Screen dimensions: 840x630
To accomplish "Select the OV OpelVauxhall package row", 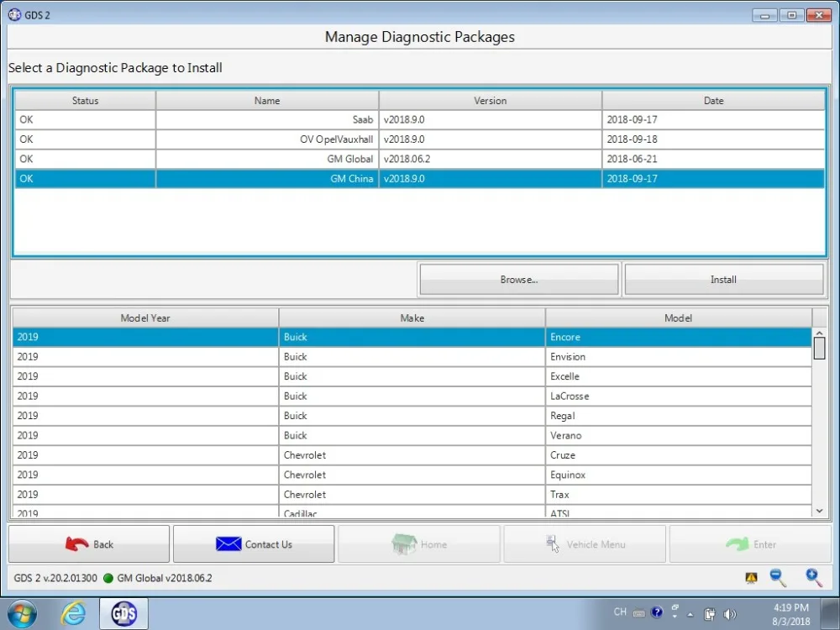I will [x=419, y=139].
